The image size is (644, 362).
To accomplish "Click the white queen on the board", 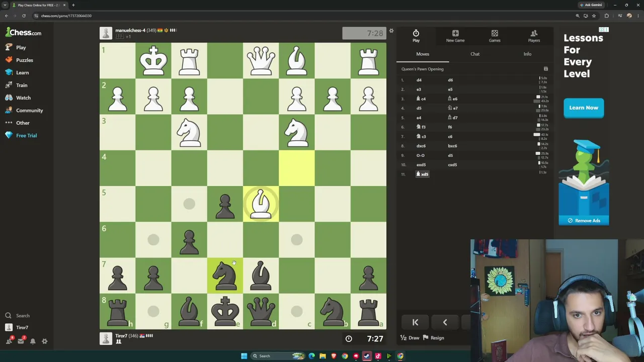I will click(261, 61).
